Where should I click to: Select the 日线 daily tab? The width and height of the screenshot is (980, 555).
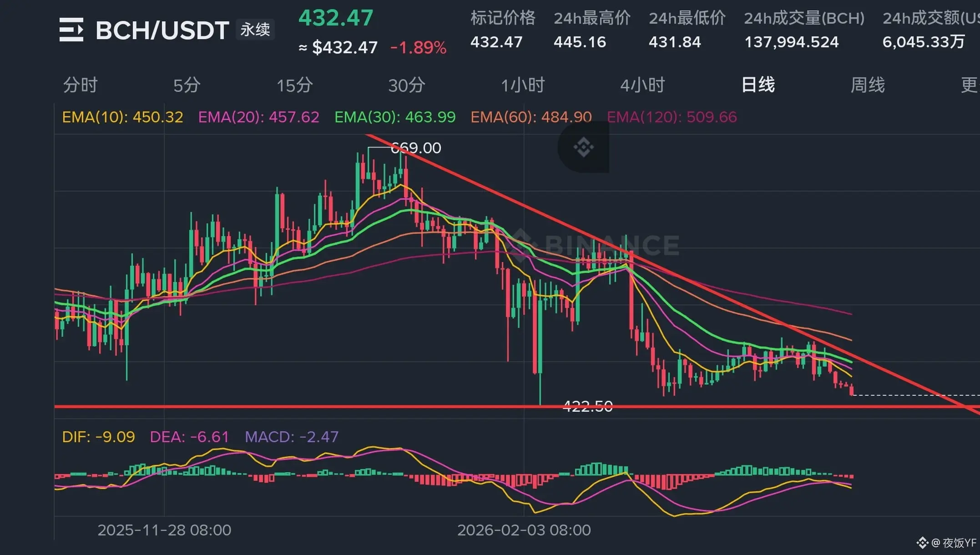coord(758,85)
